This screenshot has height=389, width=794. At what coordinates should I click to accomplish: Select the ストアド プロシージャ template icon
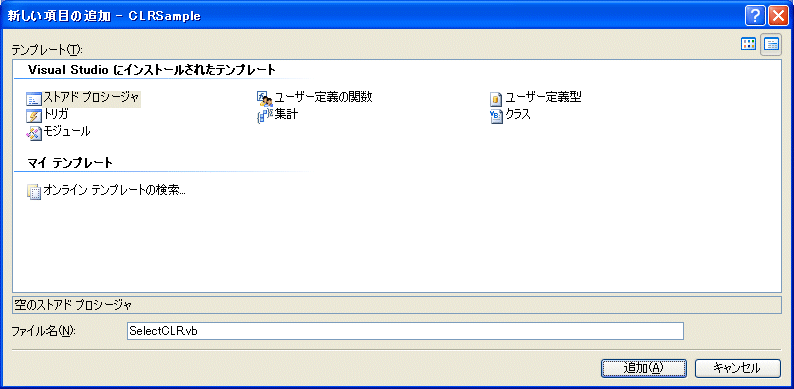tap(34, 99)
